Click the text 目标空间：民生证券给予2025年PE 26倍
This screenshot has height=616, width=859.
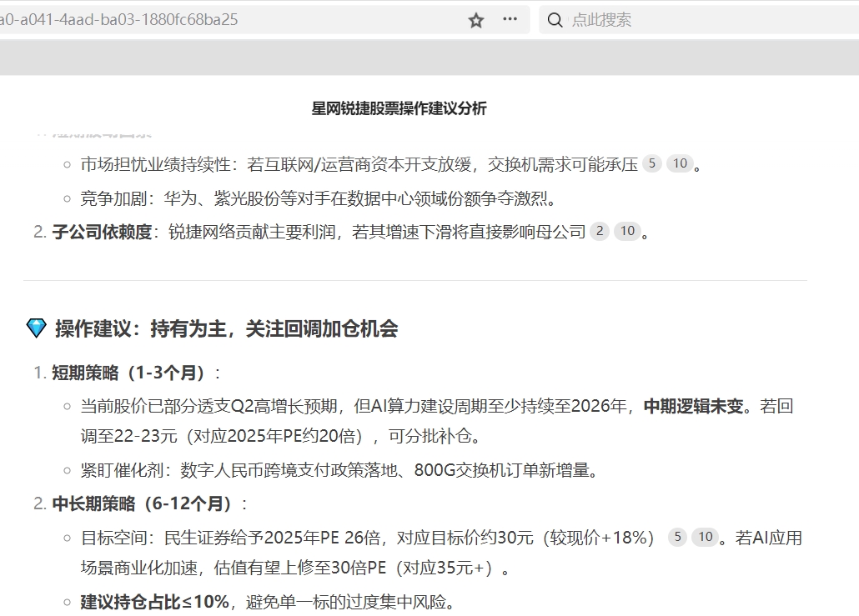coord(230,538)
